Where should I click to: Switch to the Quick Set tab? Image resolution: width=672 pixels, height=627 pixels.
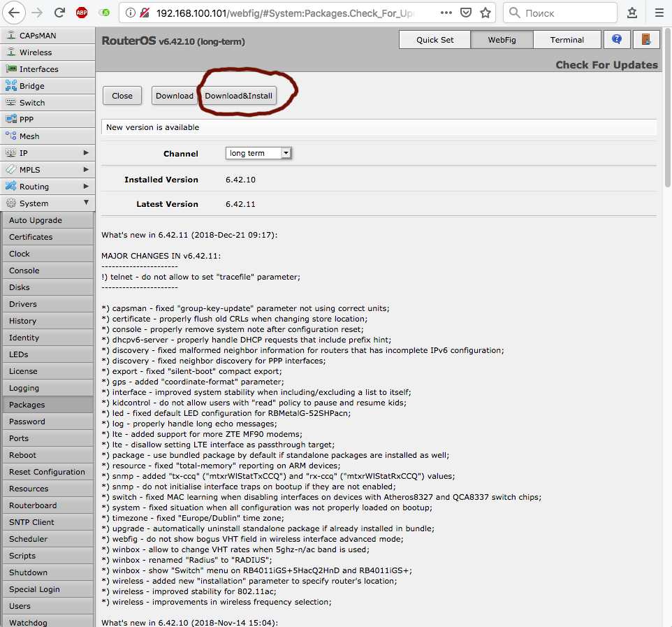[x=434, y=39]
